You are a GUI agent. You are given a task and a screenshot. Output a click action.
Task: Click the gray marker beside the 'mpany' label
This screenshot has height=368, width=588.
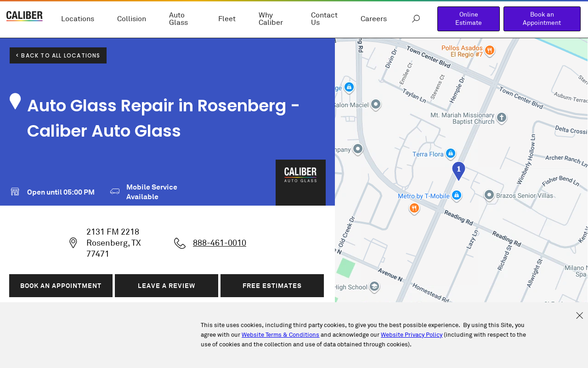click(x=358, y=149)
